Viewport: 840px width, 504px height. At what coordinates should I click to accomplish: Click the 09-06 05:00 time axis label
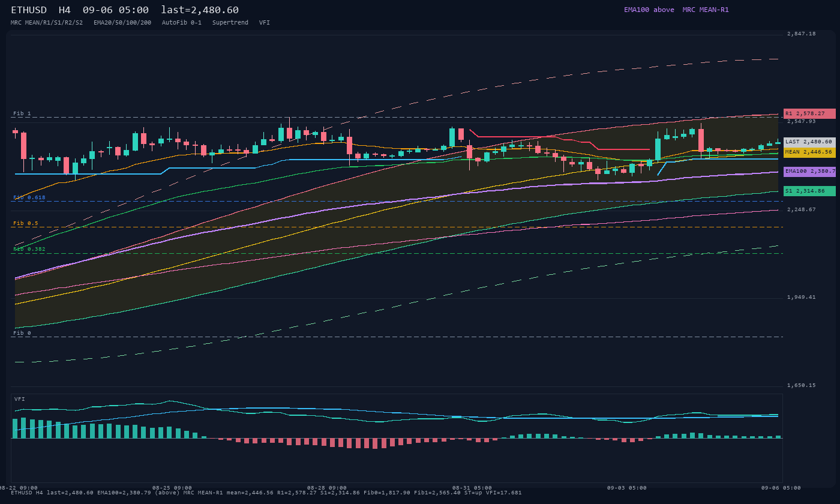click(782, 488)
